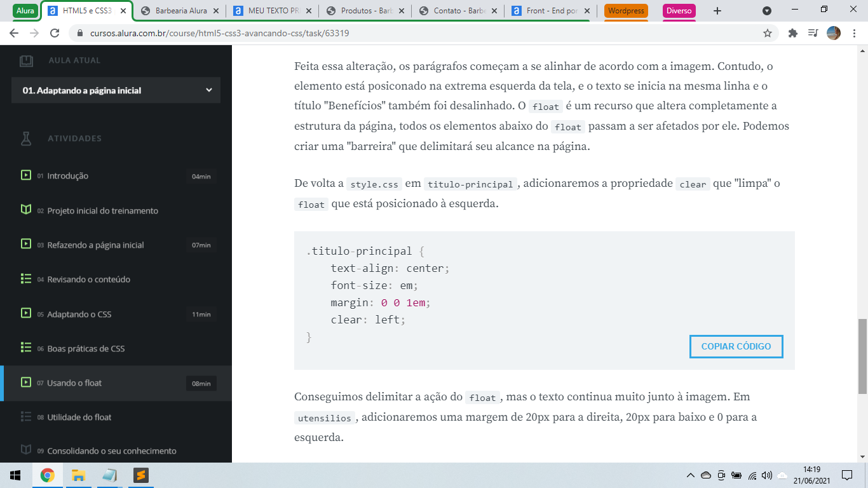Switch to the Front - End por tab
The height and width of the screenshot is (488, 868).
point(552,11)
